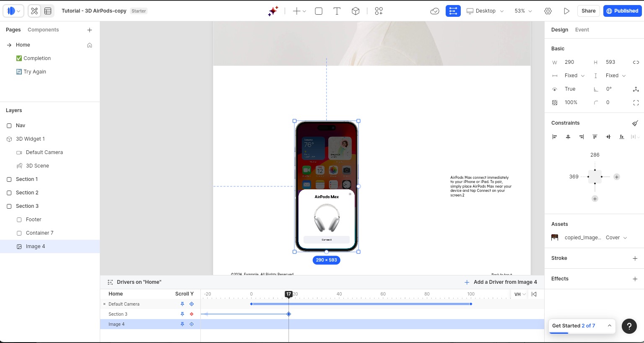Align right constraint icon
644x343 pixels.
(x=582, y=136)
